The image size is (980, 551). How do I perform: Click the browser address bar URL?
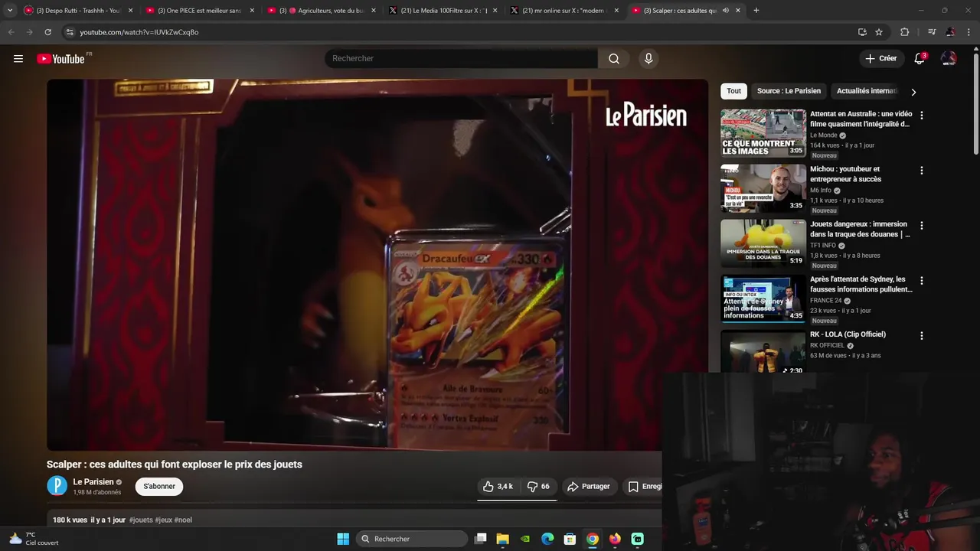click(139, 32)
